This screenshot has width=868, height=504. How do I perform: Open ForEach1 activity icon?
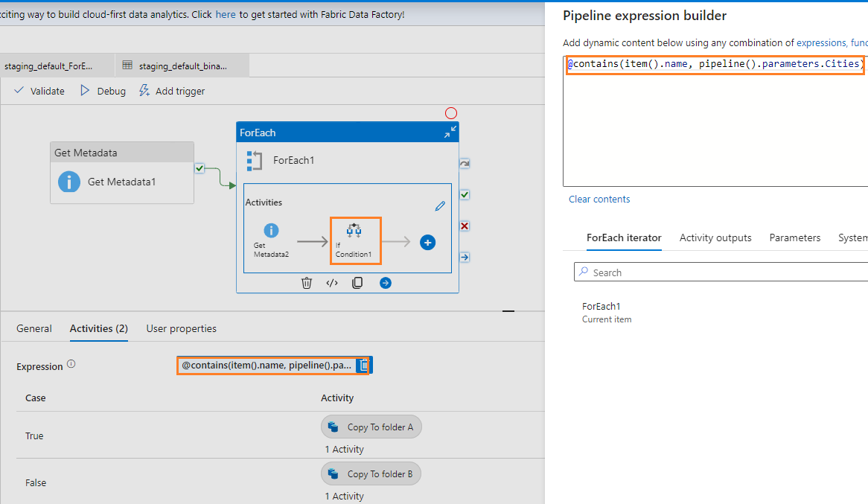point(254,161)
